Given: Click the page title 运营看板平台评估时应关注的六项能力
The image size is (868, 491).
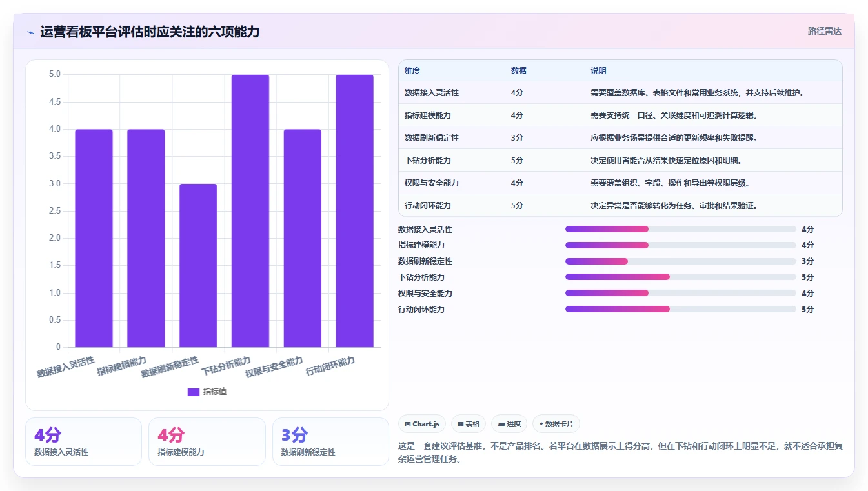Looking at the screenshot, I should tap(150, 32).
